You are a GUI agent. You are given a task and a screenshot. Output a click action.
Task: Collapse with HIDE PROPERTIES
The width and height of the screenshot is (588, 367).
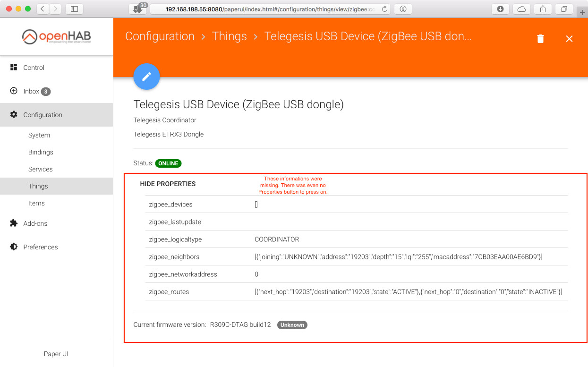[168, 184]
